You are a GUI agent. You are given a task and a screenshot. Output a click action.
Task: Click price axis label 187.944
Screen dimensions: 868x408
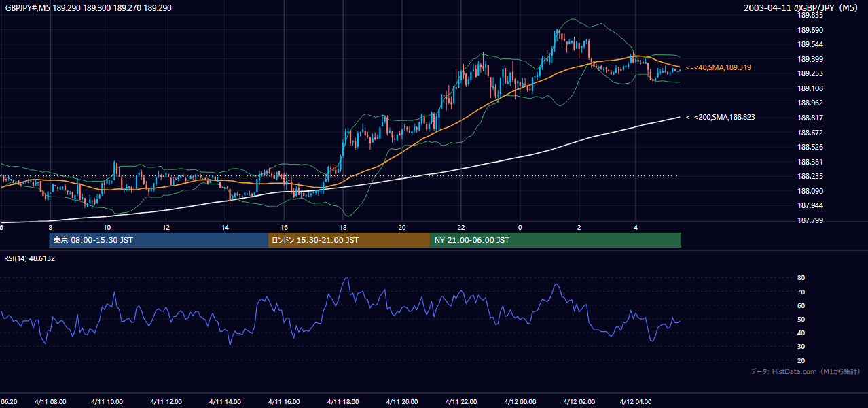(x=810, y=206)
